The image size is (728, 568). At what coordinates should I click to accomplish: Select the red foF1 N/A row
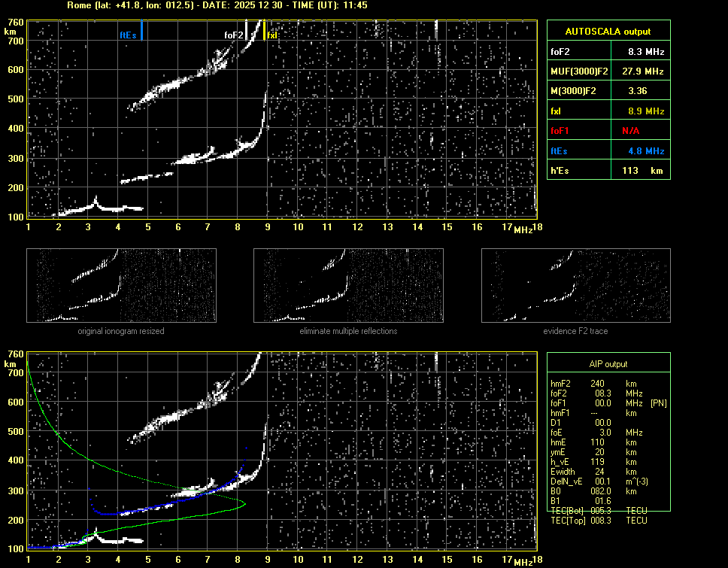[x=608, y=130]
